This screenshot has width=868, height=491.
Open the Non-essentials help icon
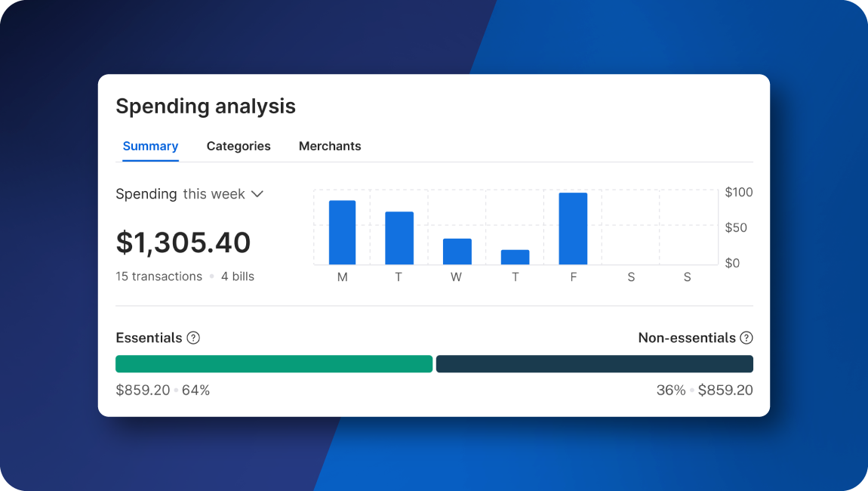(746, 338)
